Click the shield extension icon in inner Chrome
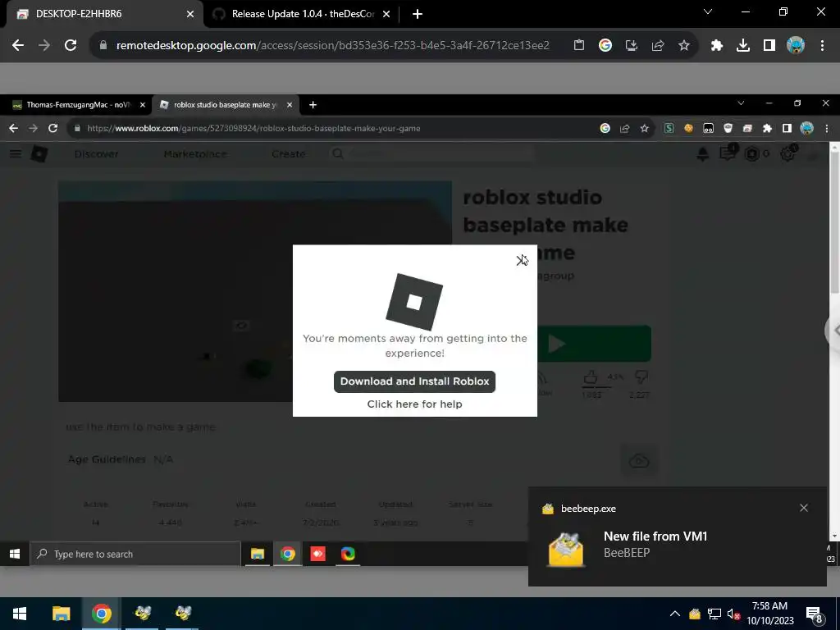This screenshot has height=630, width=840. 728,128
